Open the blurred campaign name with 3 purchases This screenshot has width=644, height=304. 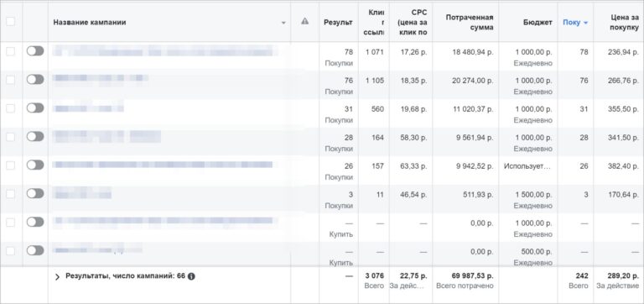(x=82, y=193)
